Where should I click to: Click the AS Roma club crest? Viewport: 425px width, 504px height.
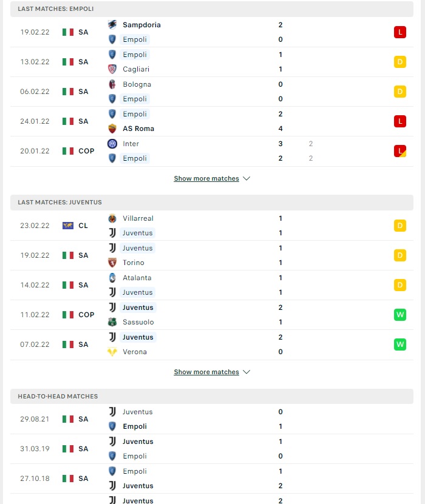pyautogui.click(x=112, y=129)
